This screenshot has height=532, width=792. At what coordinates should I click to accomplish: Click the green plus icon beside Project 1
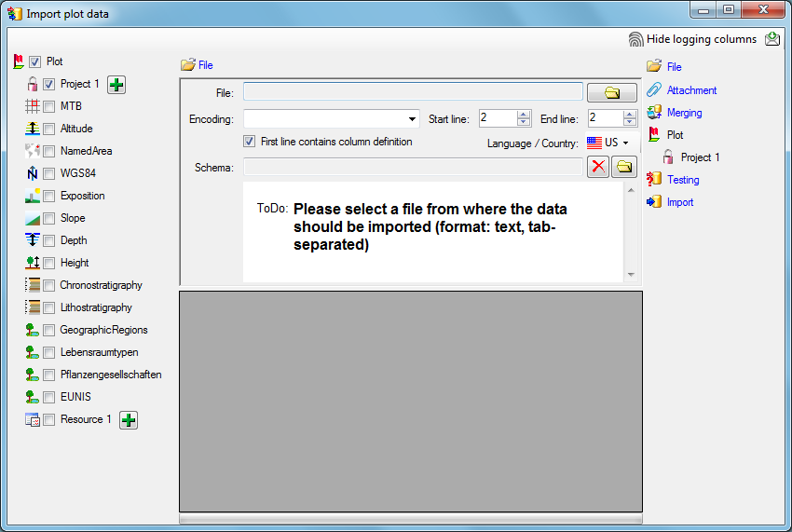point(116,85)
